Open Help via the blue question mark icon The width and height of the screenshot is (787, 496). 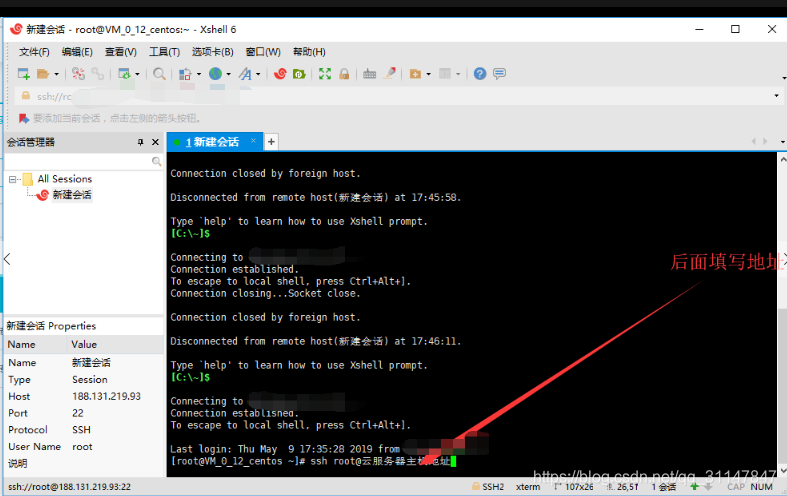pos(480,74)
